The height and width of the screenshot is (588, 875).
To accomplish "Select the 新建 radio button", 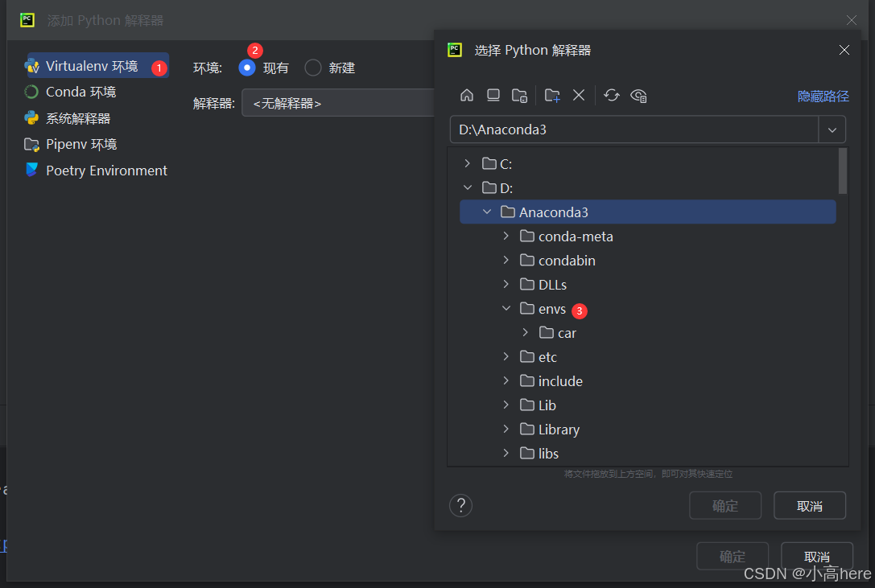I will point(313,68).
